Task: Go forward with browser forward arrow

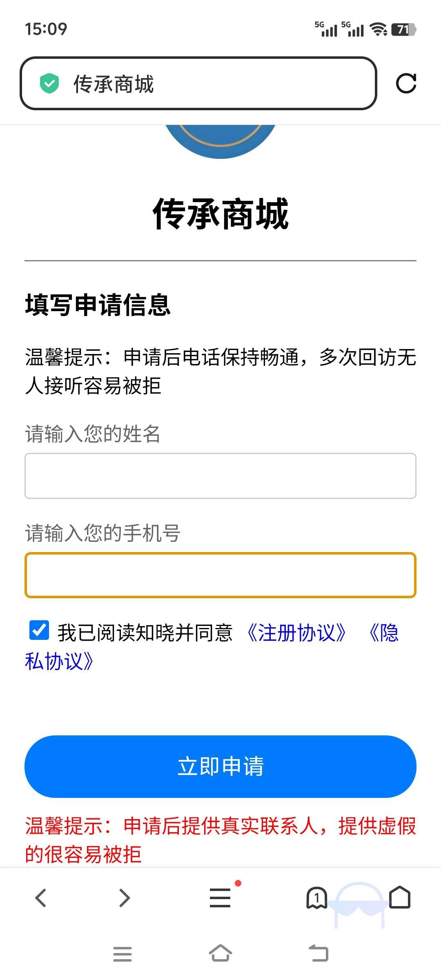Action: [x=124, y=898]
